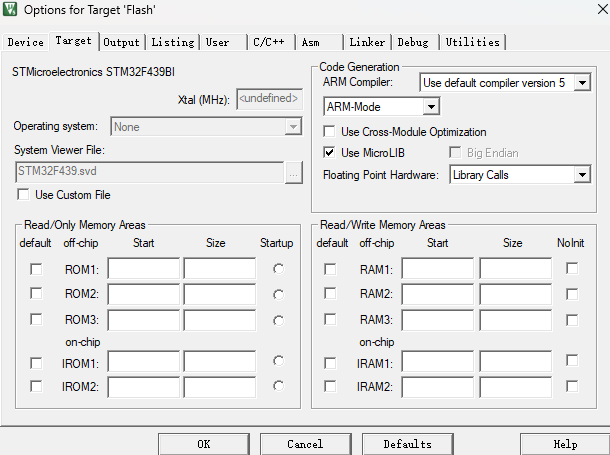Switch to the Device tab

coord(26,42)
